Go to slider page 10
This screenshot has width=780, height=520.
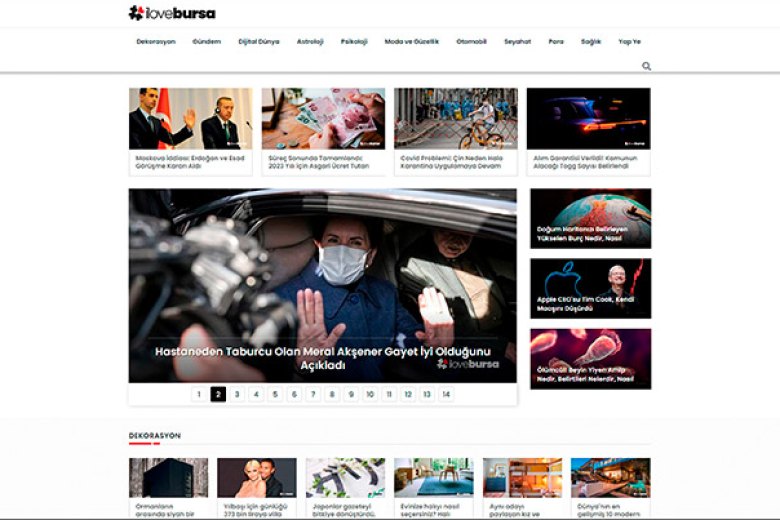click(370, 394)
